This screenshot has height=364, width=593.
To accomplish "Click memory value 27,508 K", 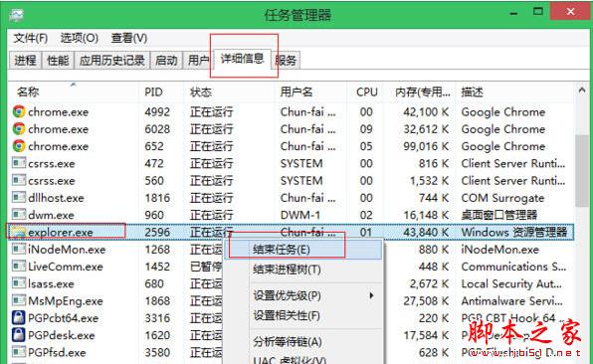I will pos(426,301).
